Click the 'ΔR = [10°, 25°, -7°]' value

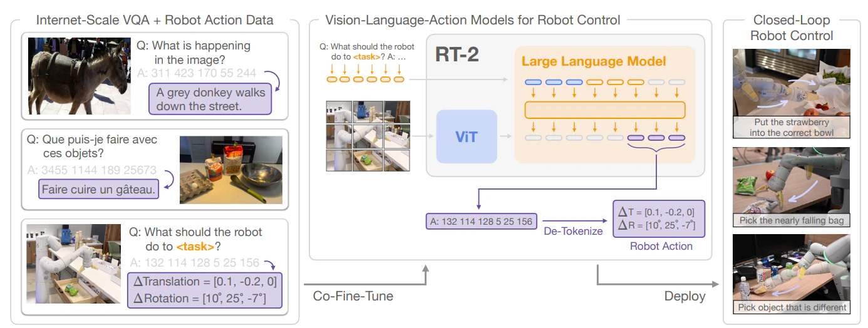coord(658,225)
